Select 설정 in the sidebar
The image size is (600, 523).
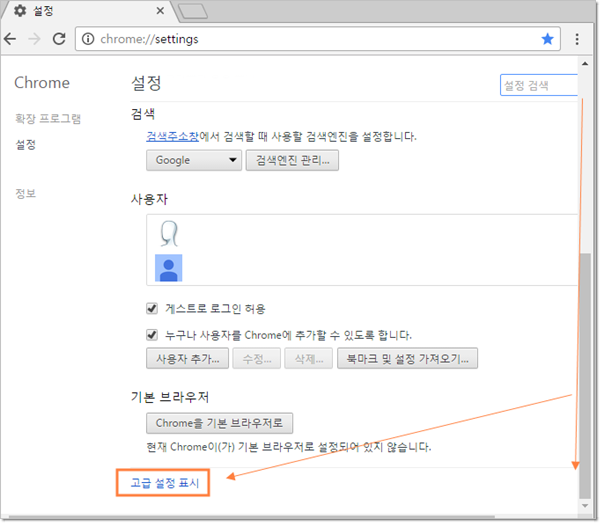coord(25,145)
